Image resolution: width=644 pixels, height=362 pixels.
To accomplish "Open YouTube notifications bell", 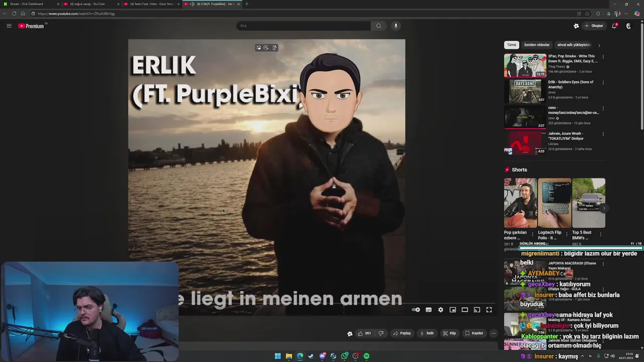I will point(614,26).
